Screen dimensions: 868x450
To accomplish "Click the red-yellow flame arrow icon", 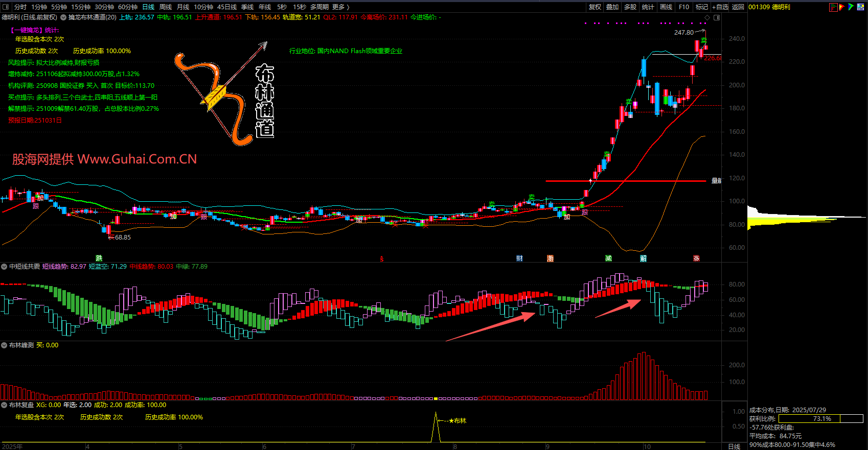I will point(842,7).
